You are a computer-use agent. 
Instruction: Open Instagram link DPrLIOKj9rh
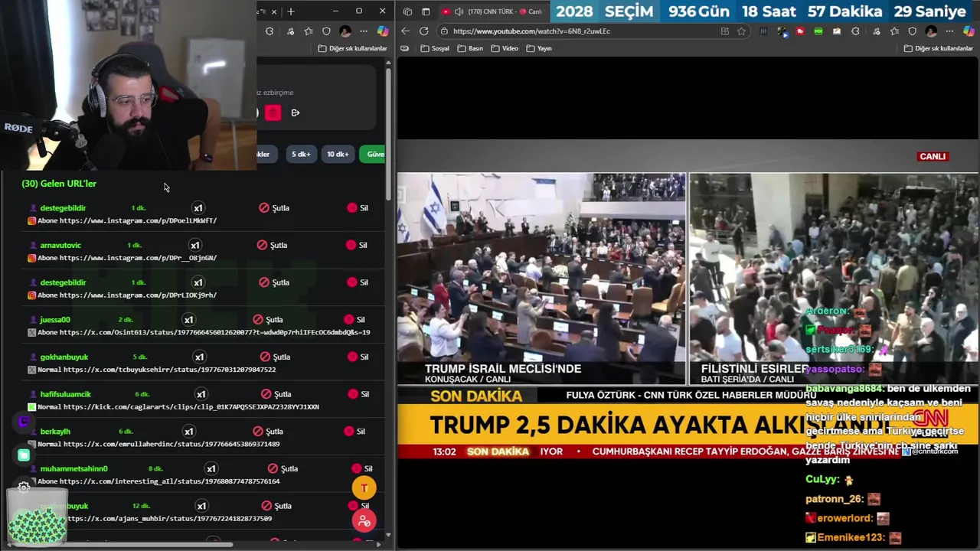pyautogui.click(x=138, y=295)
